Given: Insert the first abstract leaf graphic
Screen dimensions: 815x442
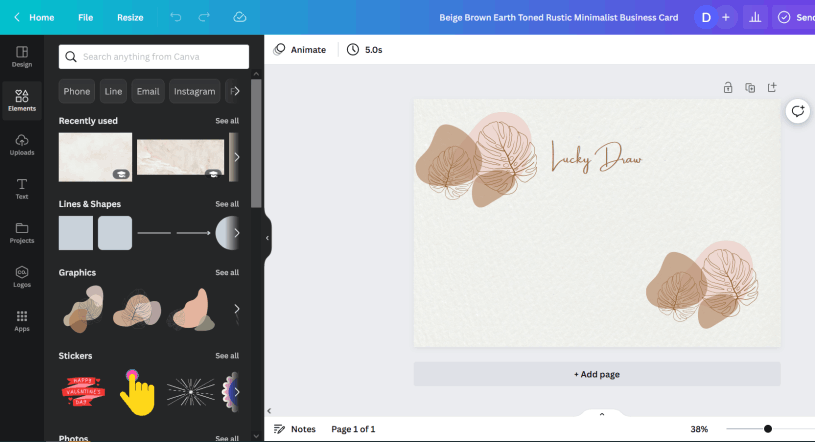Looking at the screenshot, I should tap(84, 309).
